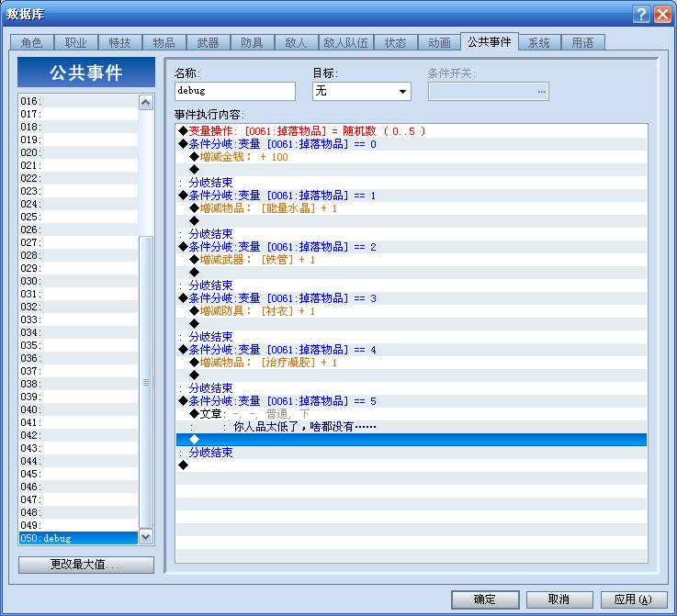Select list entry 035:
Screen dimensions: 677x616
pos(79,345)
